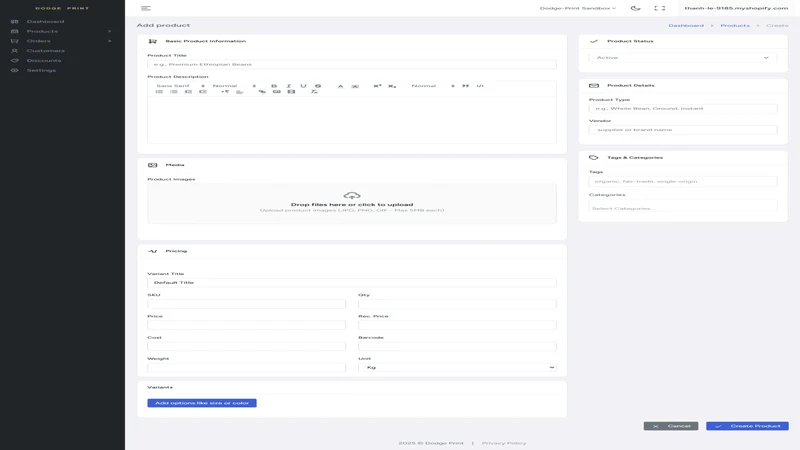Image resolution: width=800 pixels, height=450 pixels.
Task: Insert bullet list in description
Action: pos(174,92)
